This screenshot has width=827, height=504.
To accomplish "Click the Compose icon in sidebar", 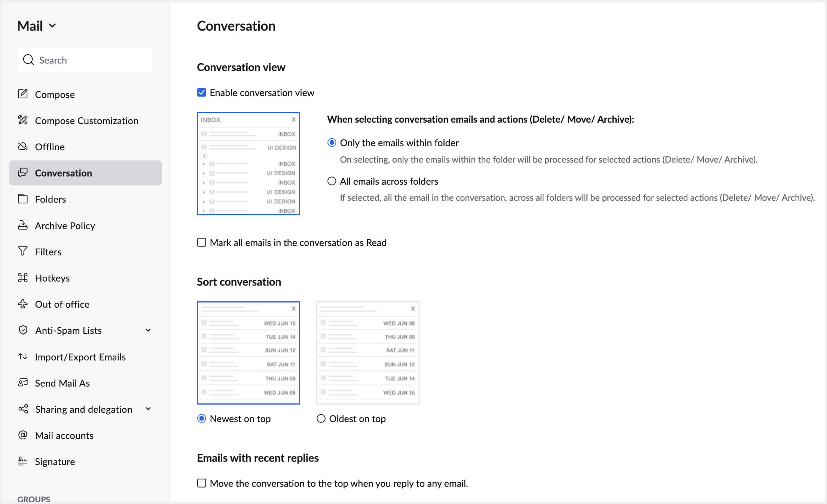I will point(22,94).
